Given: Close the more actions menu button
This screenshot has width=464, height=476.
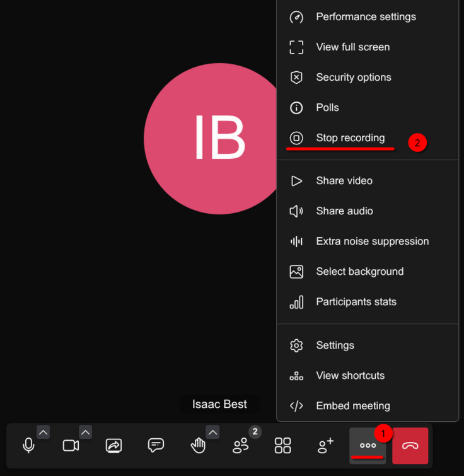Looking at the screenshot, I should 368,445.
